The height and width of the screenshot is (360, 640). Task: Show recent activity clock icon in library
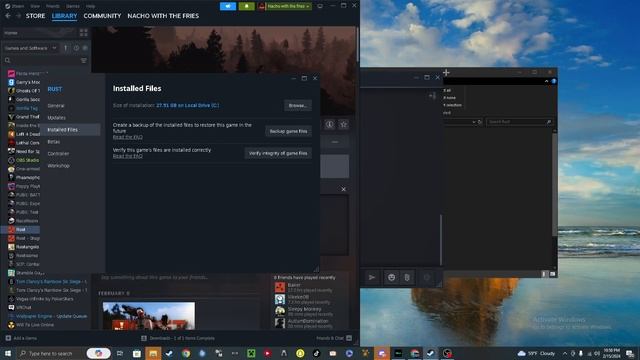tap(76, 48)
